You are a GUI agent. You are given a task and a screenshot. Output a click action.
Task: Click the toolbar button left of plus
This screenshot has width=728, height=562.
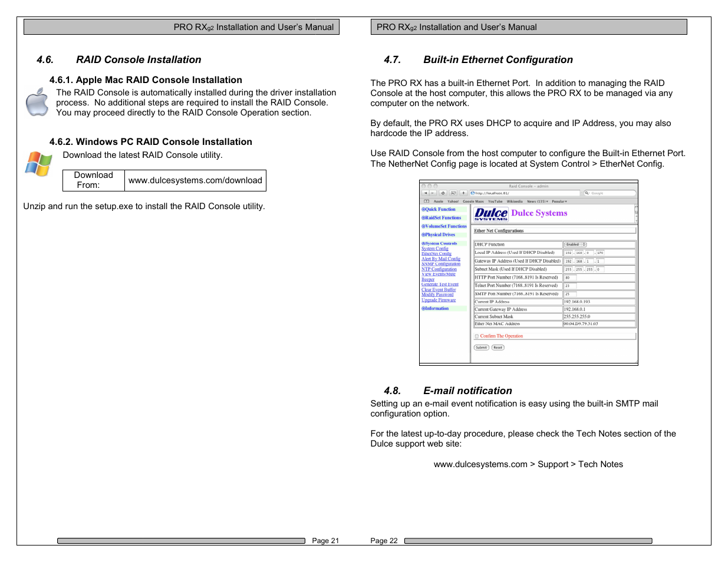point(453,193)
